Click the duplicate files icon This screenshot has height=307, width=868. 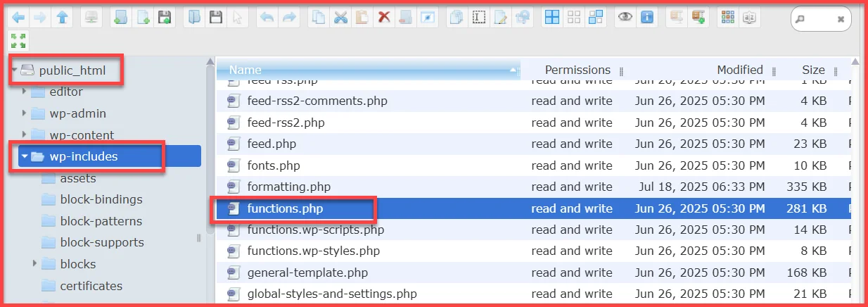point(457,17)
